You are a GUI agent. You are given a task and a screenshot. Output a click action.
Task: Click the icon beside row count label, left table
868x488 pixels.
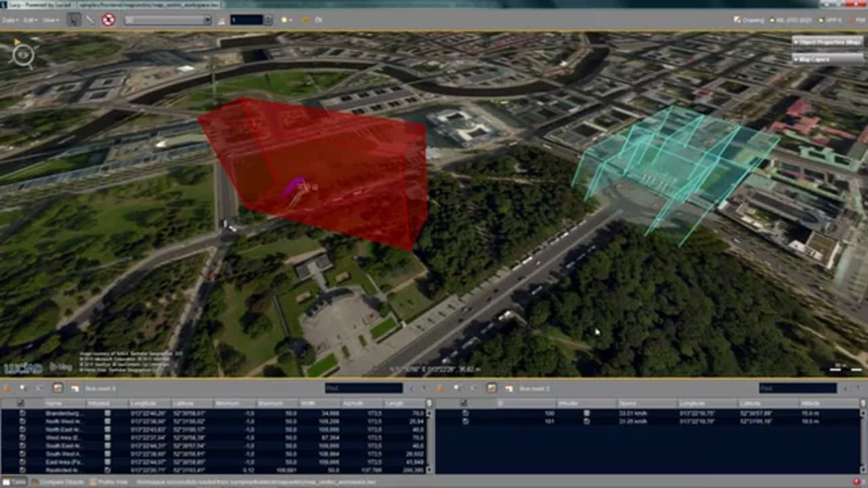(x=74, y=388)
